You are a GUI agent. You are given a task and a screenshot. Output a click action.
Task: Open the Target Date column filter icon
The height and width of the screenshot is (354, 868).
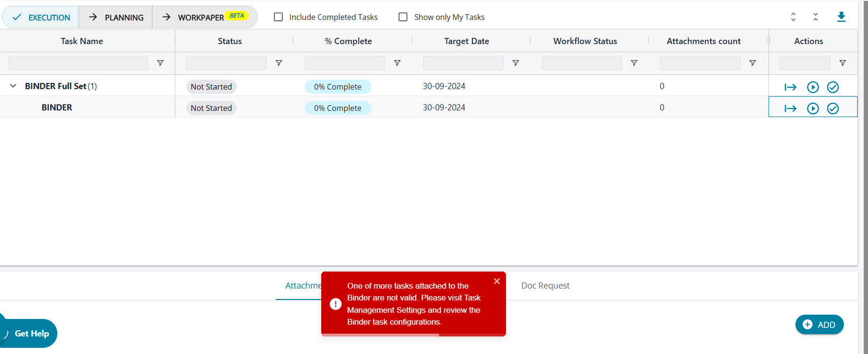tap(515, 63)
